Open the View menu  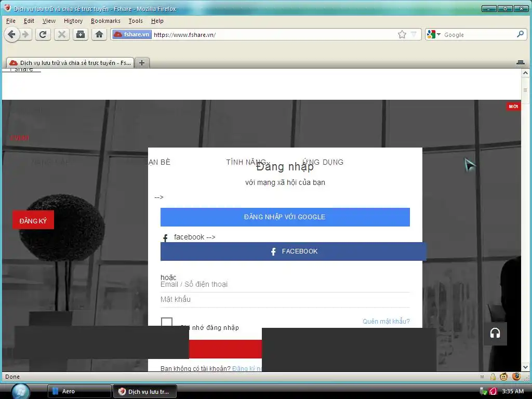pos(49,21)
